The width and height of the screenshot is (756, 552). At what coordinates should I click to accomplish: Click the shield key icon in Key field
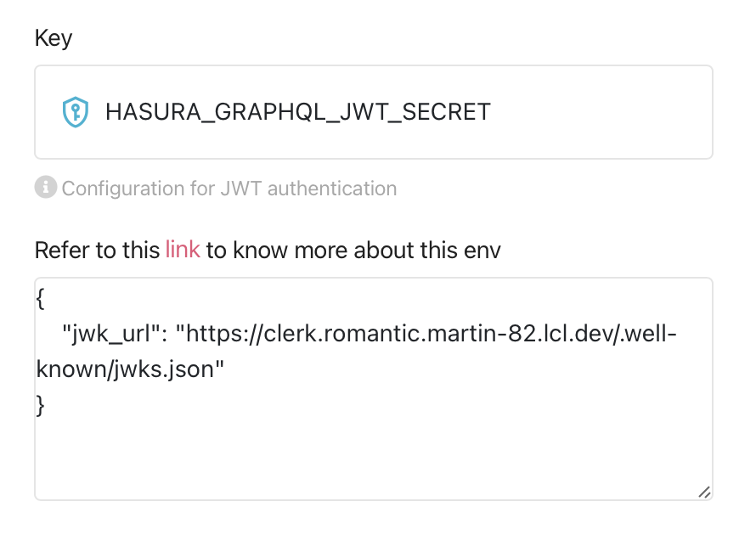76,112
